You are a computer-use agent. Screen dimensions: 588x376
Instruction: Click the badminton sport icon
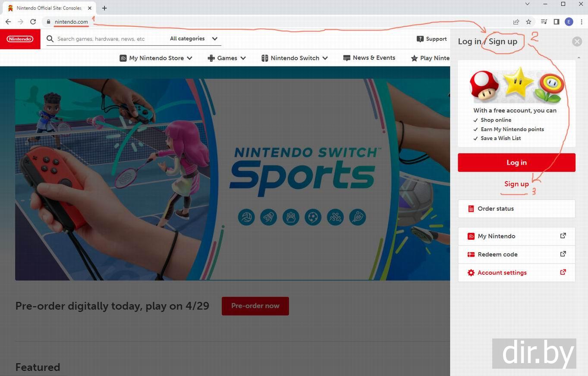268,217
